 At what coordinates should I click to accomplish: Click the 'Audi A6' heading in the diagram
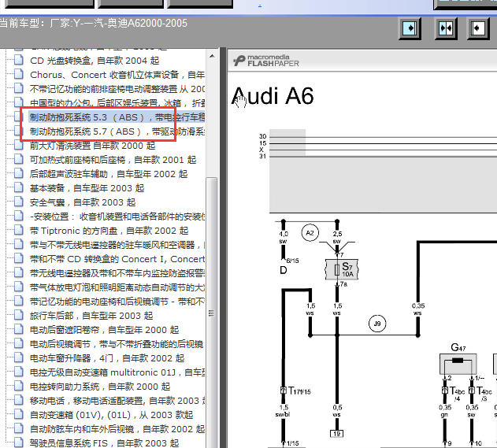point(273,96)
